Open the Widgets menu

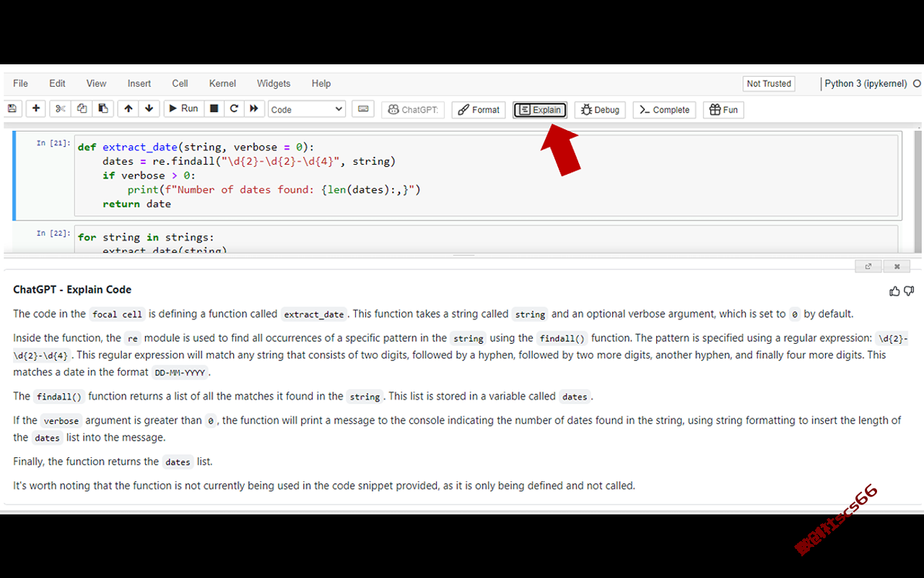pos(274,84)
